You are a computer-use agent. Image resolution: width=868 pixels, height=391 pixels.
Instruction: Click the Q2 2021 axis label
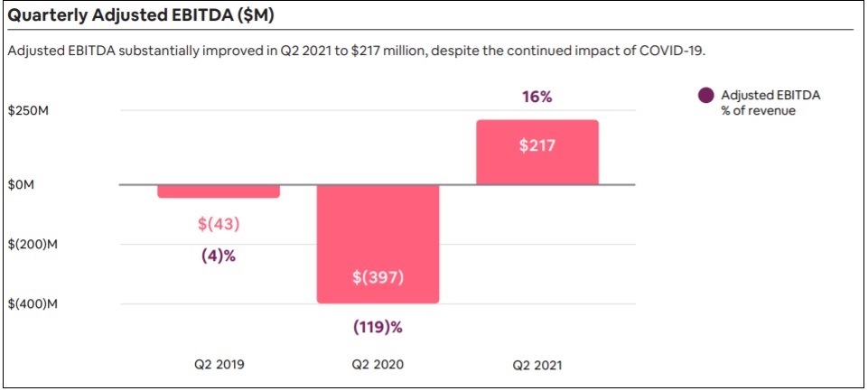coord(537,365)
